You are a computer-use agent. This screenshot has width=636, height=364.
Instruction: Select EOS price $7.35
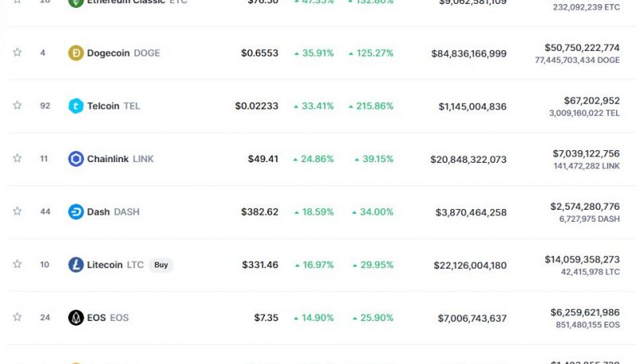[x=266, y=318]
